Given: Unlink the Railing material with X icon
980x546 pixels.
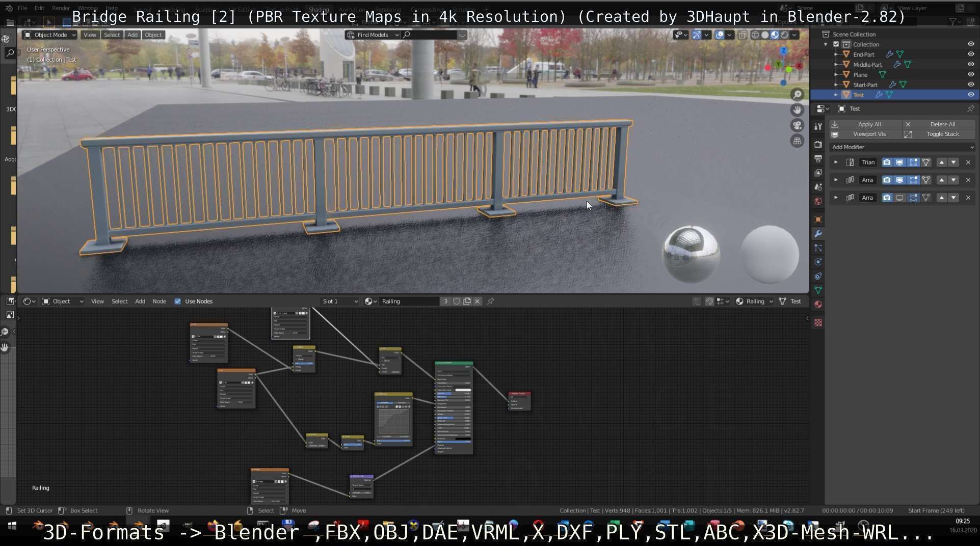Looking at the screenshot, I should [477, 302].
